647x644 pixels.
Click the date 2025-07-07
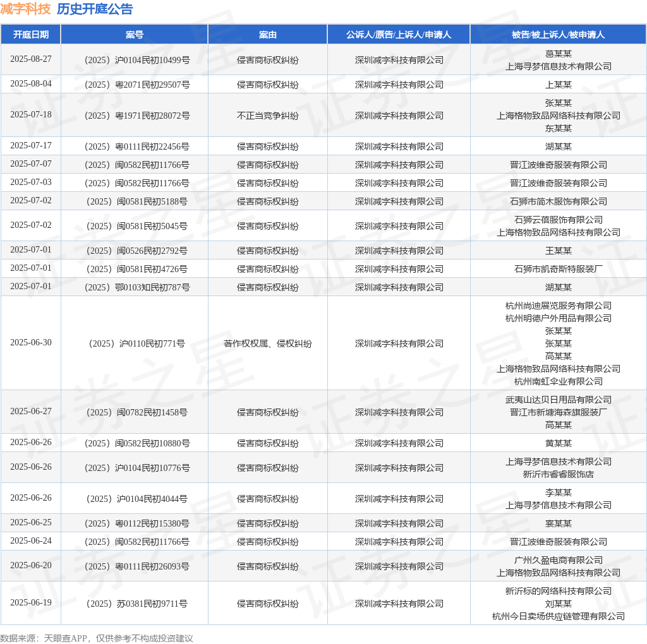(31, 164)
